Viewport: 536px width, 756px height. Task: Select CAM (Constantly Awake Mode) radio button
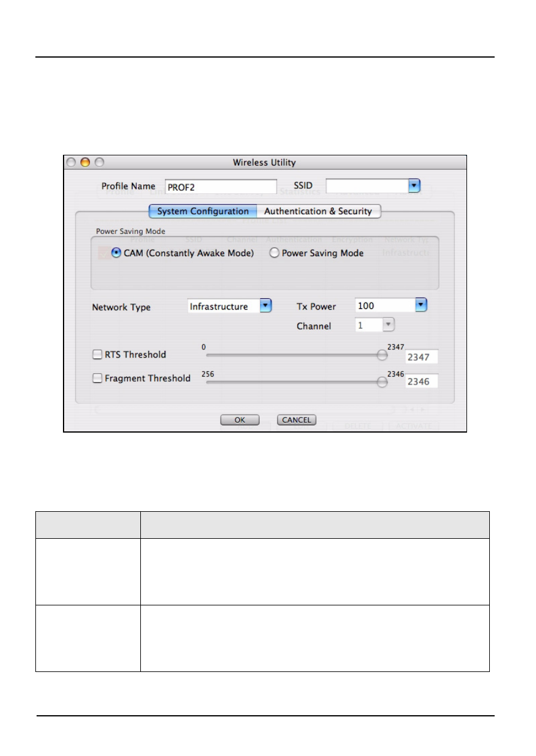click(x=116, y=253)
